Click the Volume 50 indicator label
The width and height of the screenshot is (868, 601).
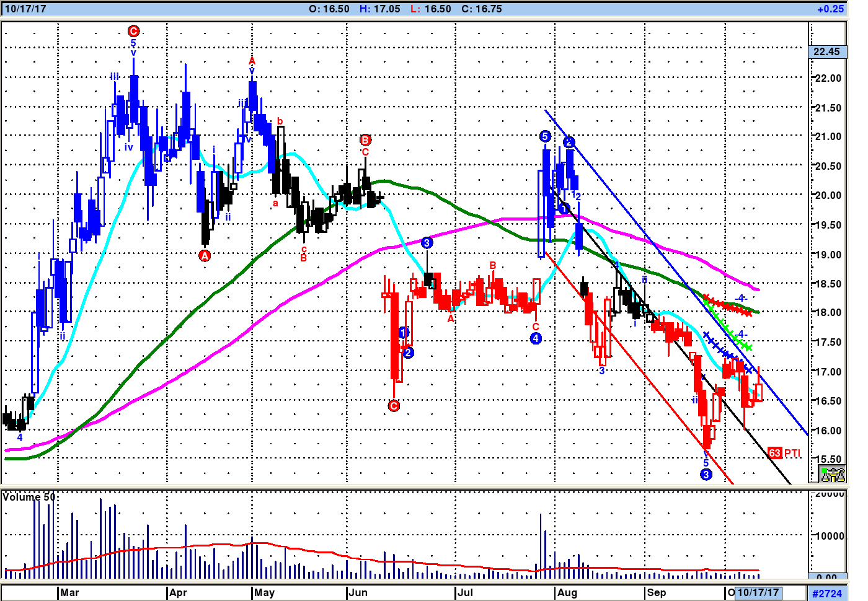point(29,497)
